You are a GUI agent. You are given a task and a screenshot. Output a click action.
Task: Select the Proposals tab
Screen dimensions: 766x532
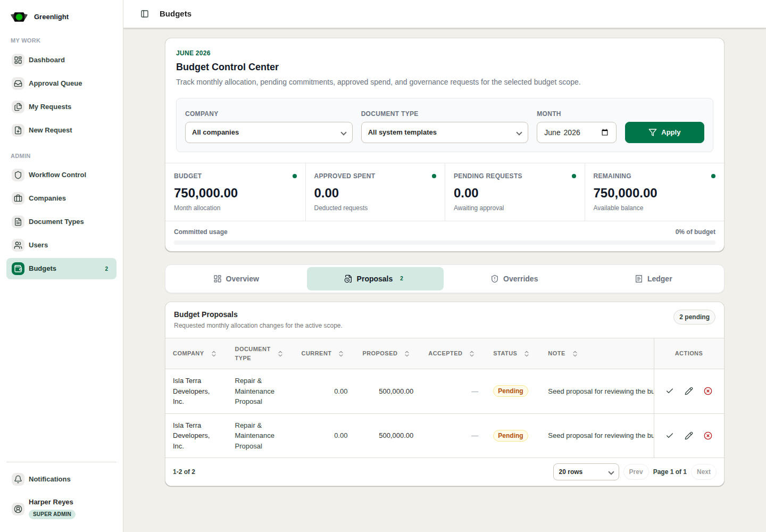(375, 279)
